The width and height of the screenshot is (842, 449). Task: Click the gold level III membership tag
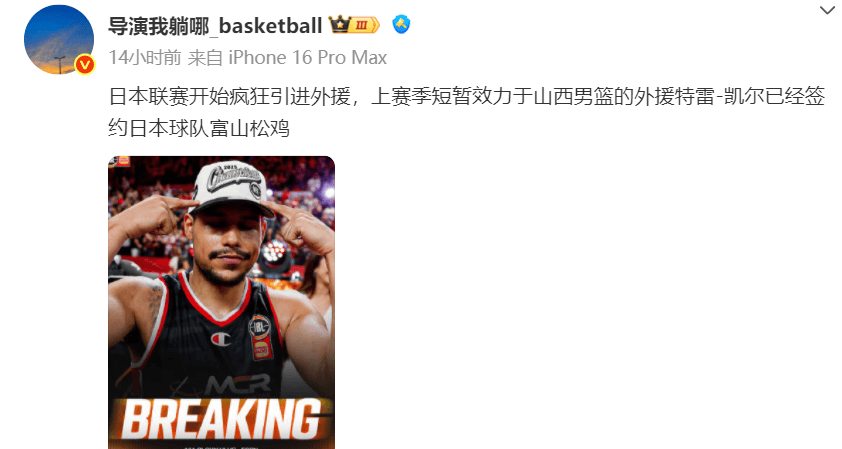click(365, 25)
